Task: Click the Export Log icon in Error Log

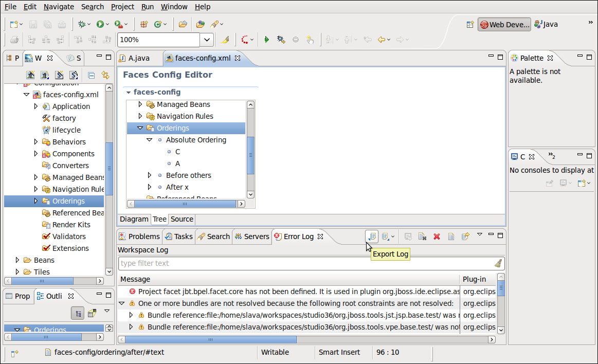Action: (372, 236)
